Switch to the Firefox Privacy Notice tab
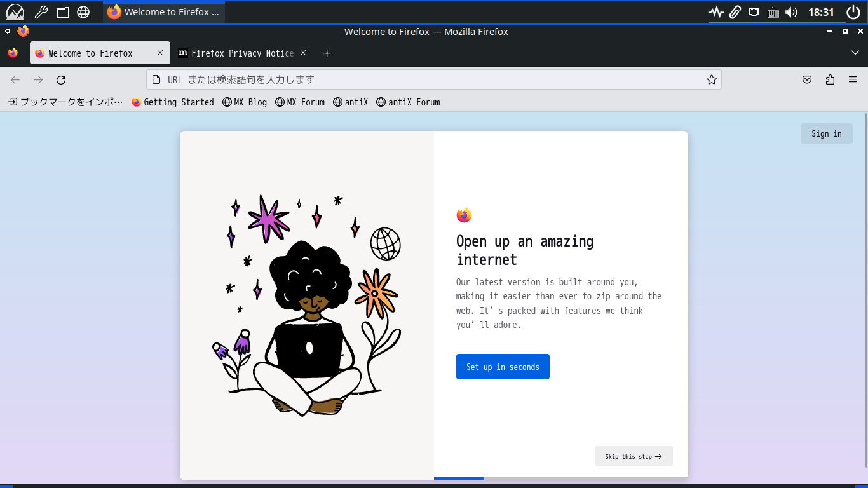The height and width of the screenshot is (488, 868). (243, 53)
